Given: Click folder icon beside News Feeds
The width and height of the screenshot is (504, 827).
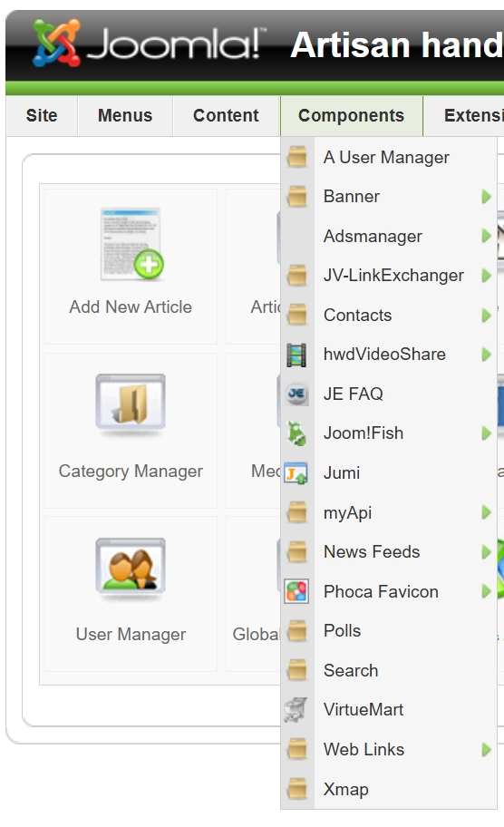Looking at the screenshot, I should [297, 551].
